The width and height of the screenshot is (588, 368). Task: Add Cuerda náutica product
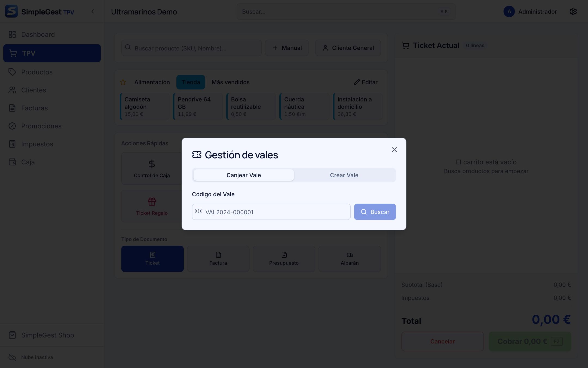(x=304, y=107)
